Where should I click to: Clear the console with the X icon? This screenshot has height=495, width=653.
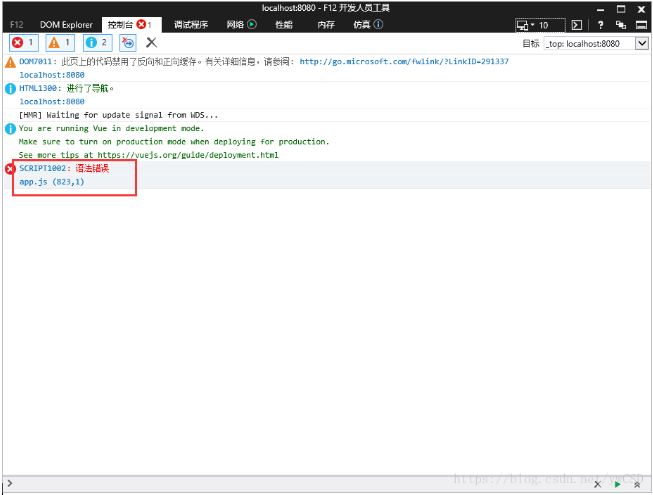pos(151,42)
